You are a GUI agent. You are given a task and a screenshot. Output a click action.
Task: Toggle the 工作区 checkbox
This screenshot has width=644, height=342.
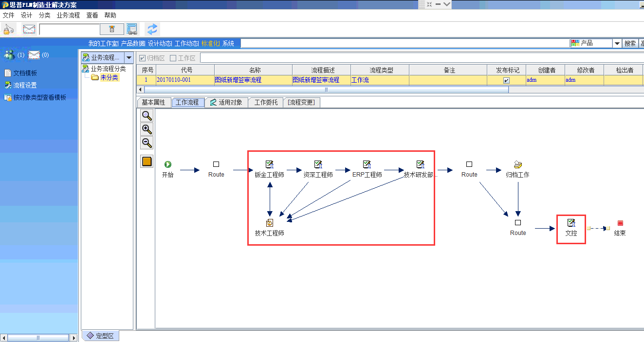173,58
